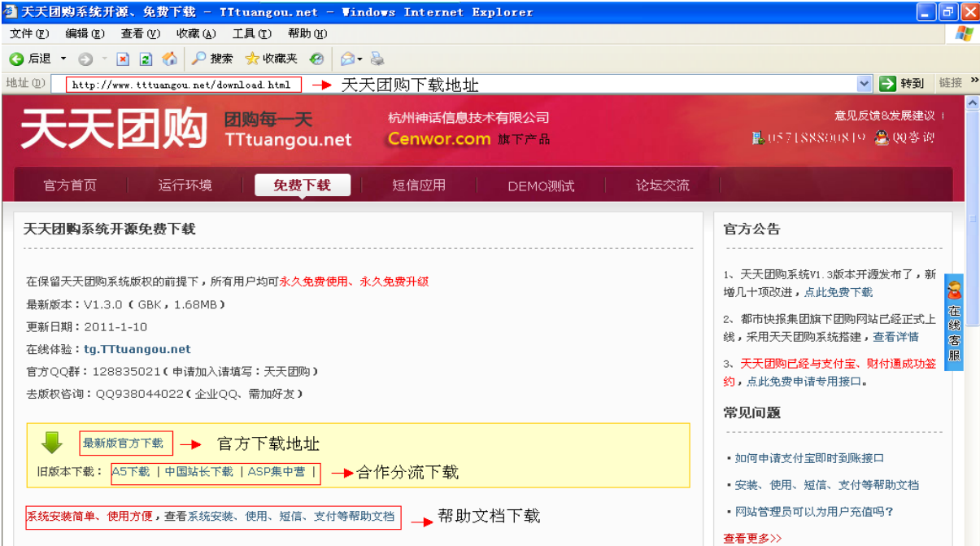Click 安装、使用、短信、支付等帮助文档 FAQ
This screenshot has height=546, width=980.
click(826, 485)
